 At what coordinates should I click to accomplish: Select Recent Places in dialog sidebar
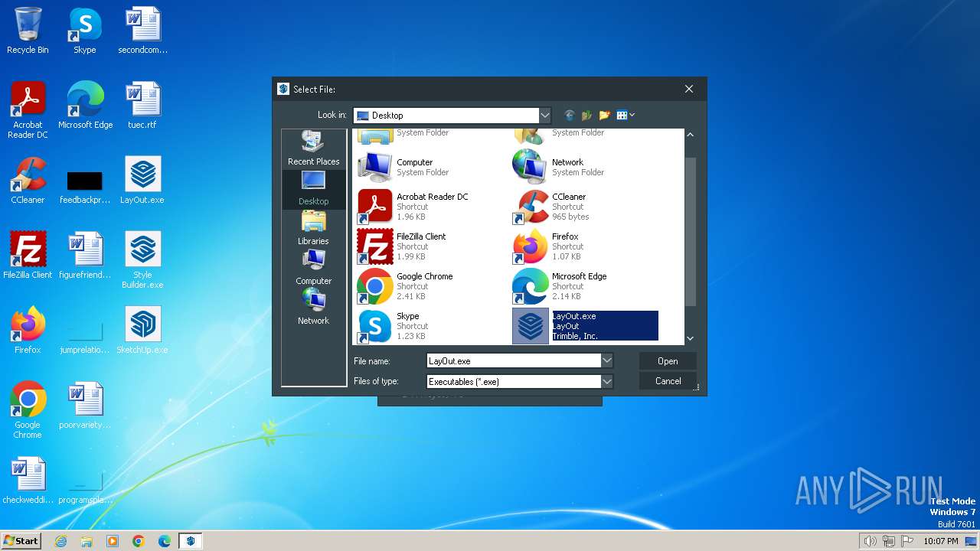tap(313, 148)
